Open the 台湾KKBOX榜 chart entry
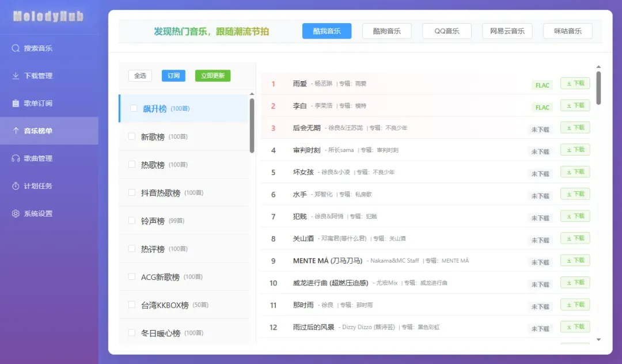This screenshot has height=364, width=622. pyautogui.click(x=165, y=305)
